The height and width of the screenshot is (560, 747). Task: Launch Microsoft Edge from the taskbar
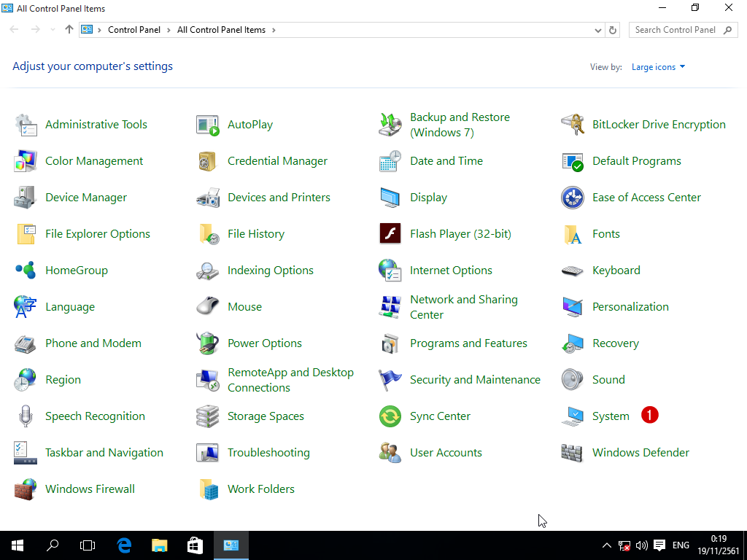click(124, 545)
